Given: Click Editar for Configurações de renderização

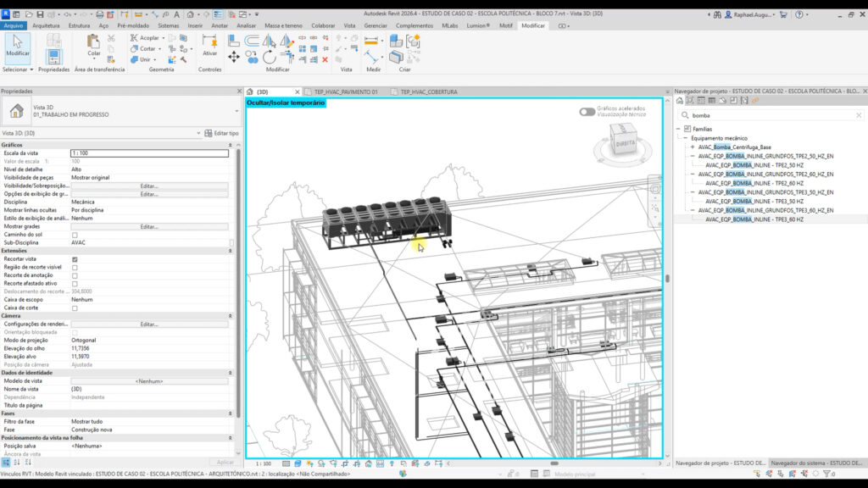Looking at the screenshot, I should (x=149, y=324).
